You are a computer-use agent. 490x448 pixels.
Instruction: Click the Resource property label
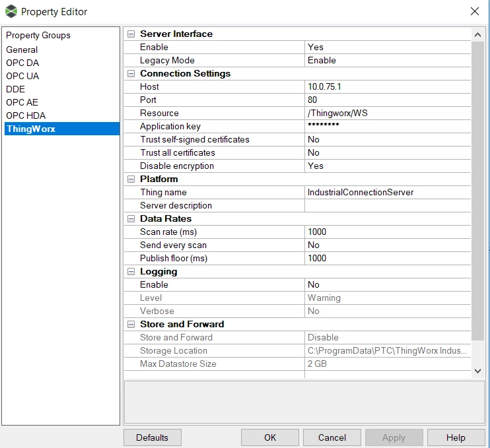click(159, 113)
